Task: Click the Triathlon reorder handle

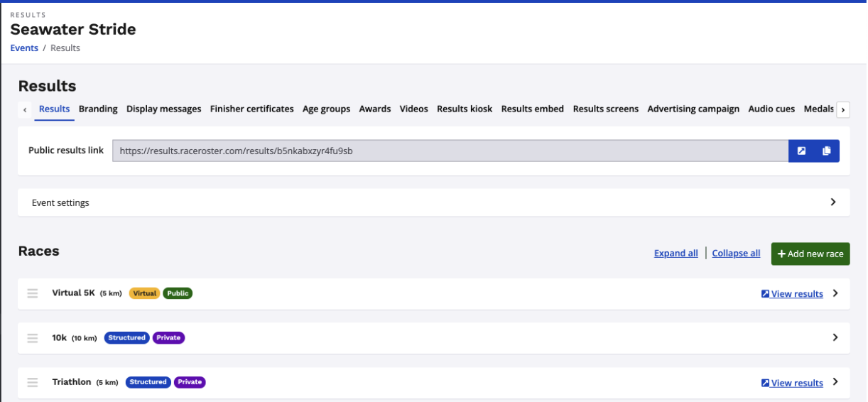Action: coord(33,382)
